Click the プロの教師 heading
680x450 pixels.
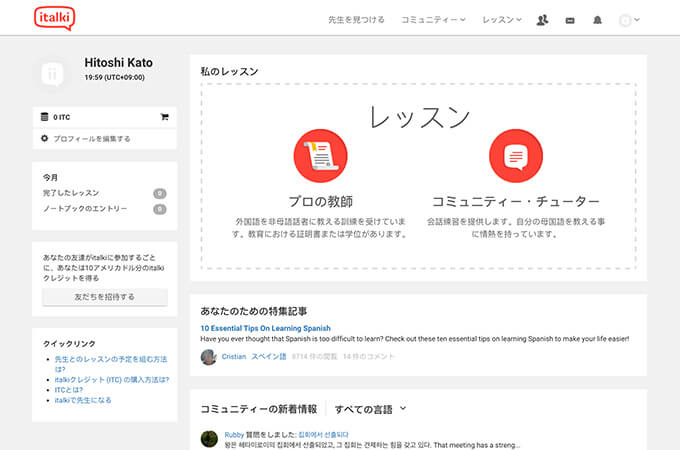coord(321,202)
